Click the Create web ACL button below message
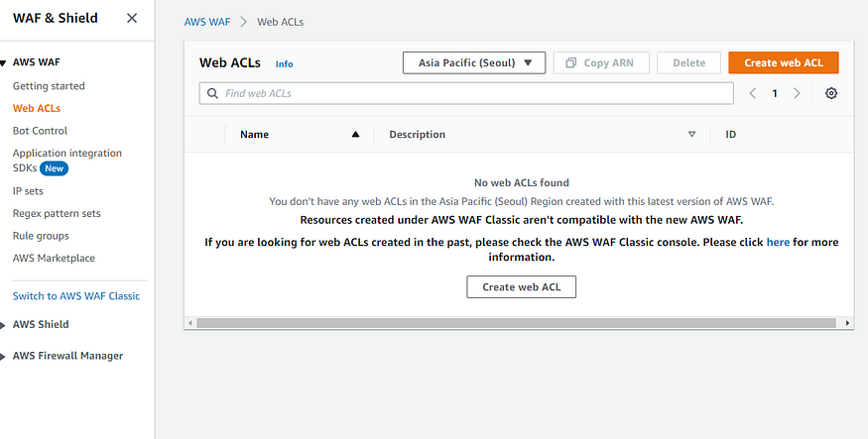 click(522, 287)
